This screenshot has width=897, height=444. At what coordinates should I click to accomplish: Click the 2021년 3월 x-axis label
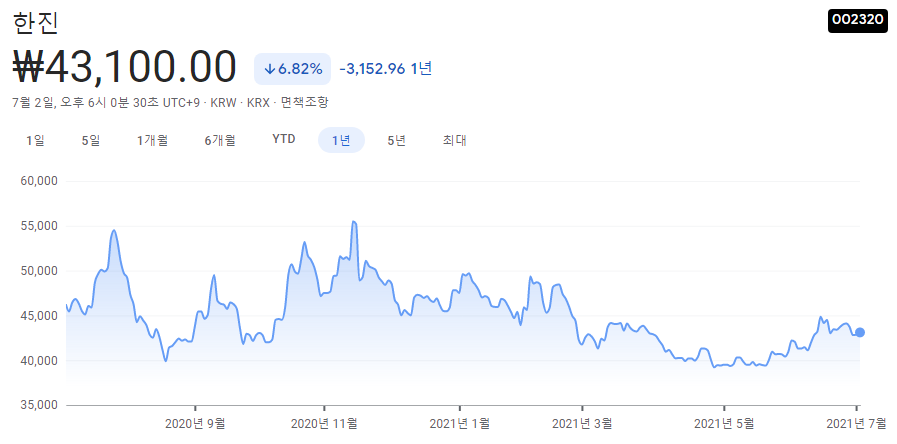pyautogui.click(x=582, y=424)
